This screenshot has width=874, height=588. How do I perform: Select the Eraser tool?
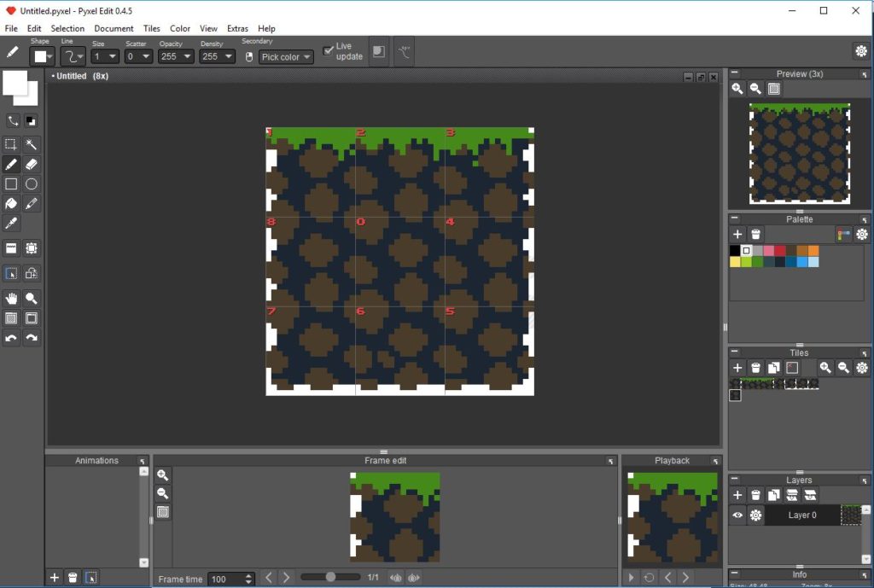(31, 162)
